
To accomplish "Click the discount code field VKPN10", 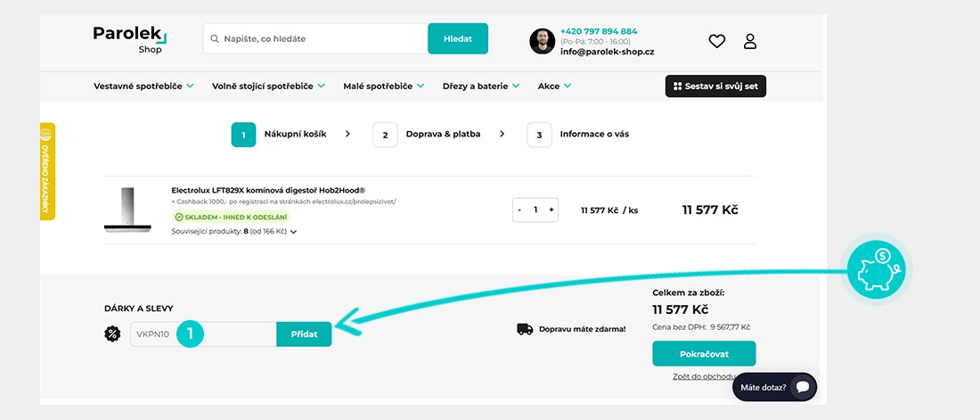I will coord(203,334).
